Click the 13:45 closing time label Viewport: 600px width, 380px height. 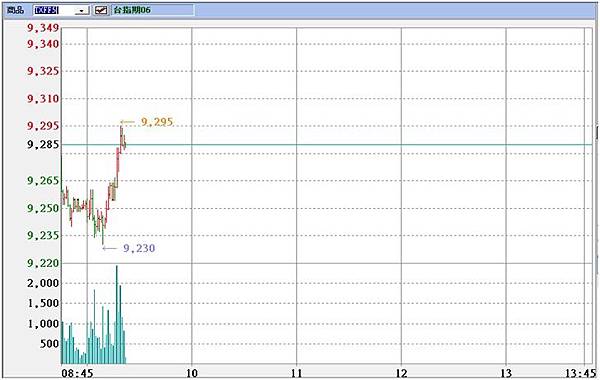tap(580, 373)
